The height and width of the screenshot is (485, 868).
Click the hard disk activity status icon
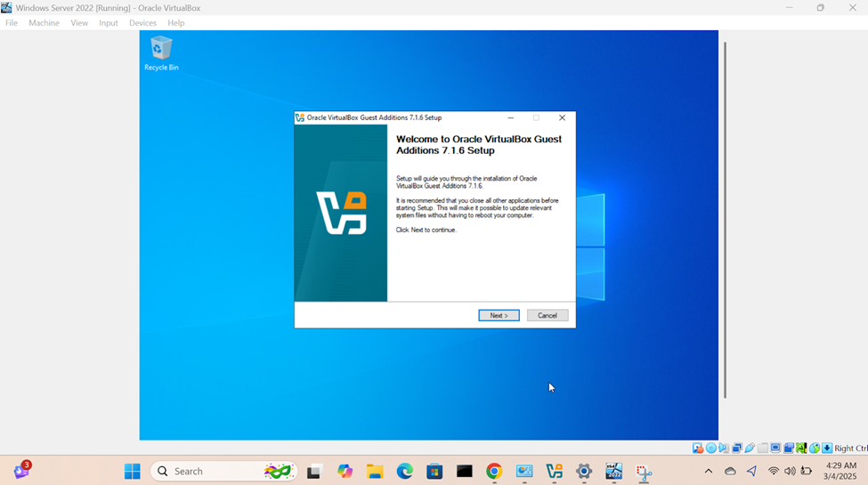[697, 448]
